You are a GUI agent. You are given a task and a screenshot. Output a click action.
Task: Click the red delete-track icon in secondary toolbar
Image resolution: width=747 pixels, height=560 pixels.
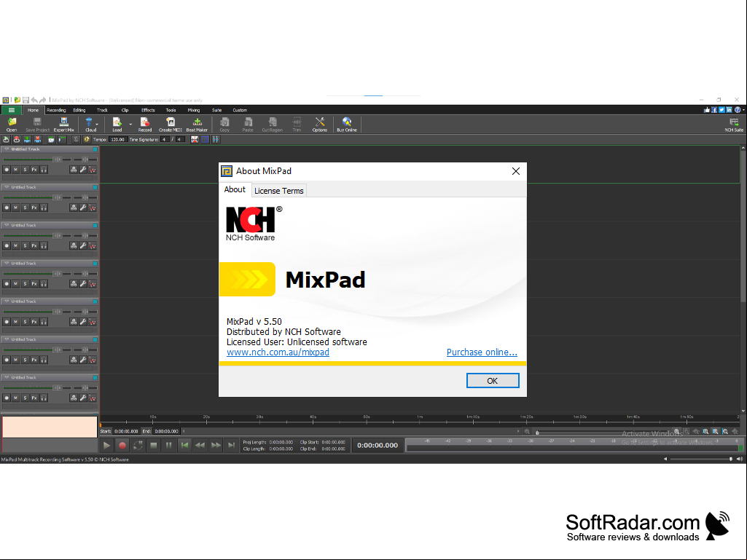38,140
